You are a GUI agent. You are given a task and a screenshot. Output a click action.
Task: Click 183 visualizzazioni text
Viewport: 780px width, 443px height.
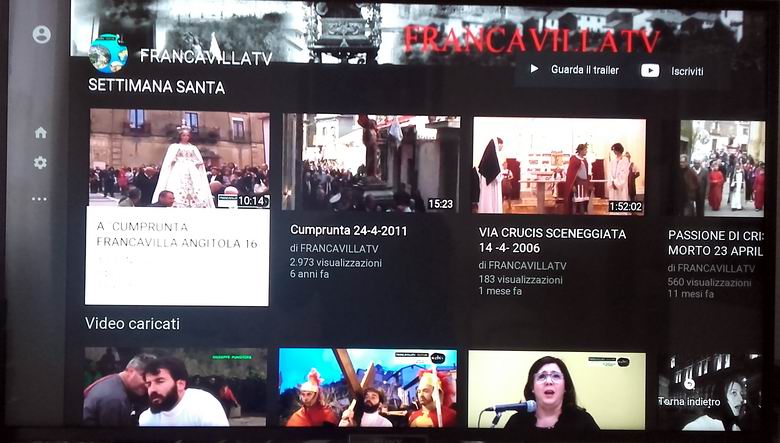[520, 279]
